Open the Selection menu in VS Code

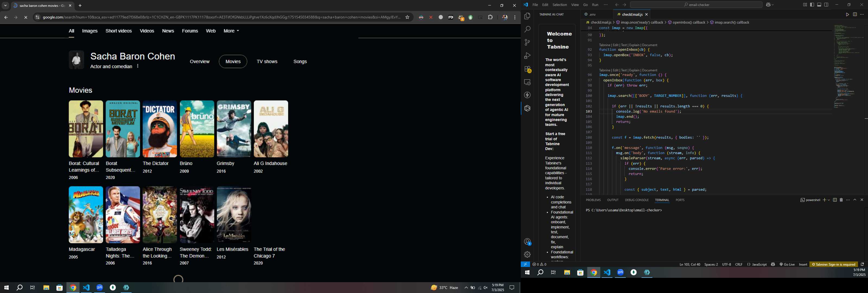[x=560, y=5]
